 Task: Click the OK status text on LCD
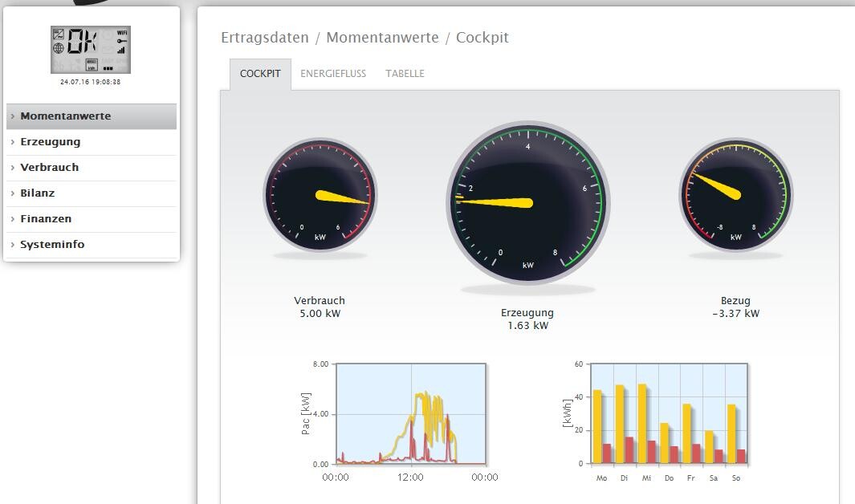(x=82, y=42)
